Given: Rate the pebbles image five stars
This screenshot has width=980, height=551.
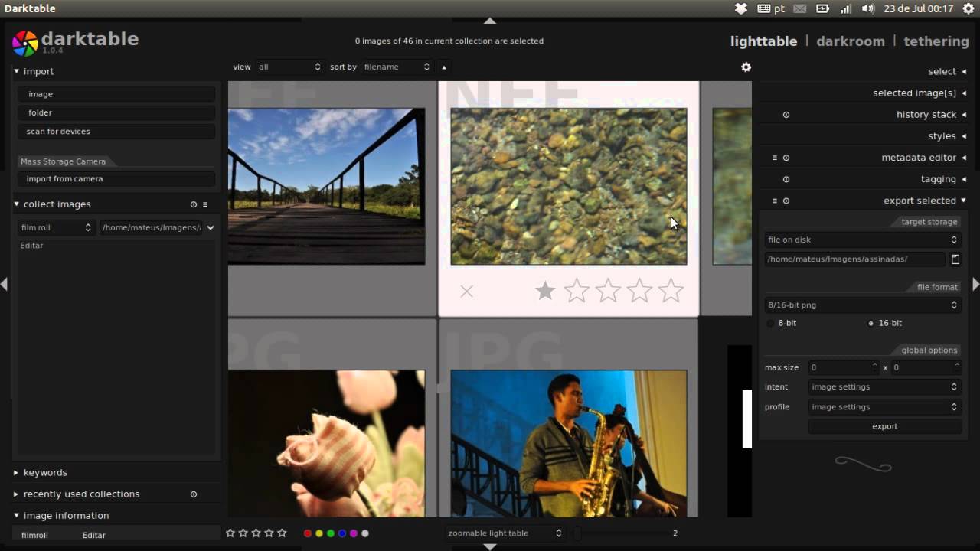Looking at the screenshot, I should 671,290.
